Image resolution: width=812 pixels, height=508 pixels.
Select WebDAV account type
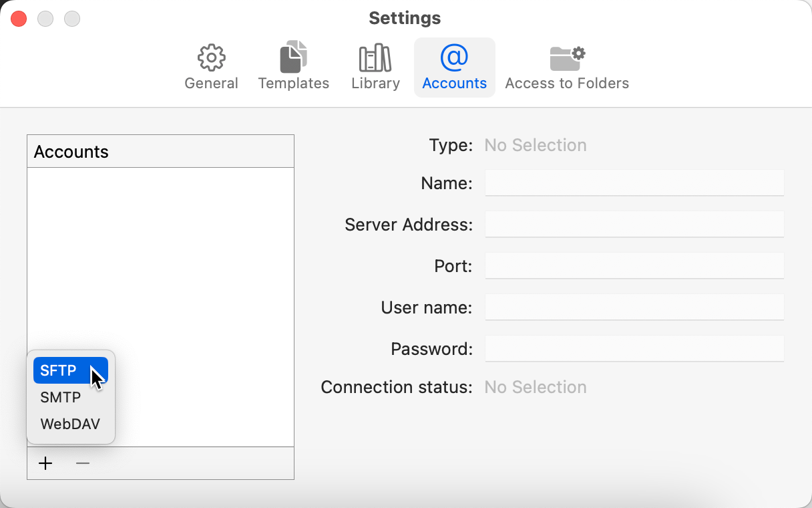point(69,423)
